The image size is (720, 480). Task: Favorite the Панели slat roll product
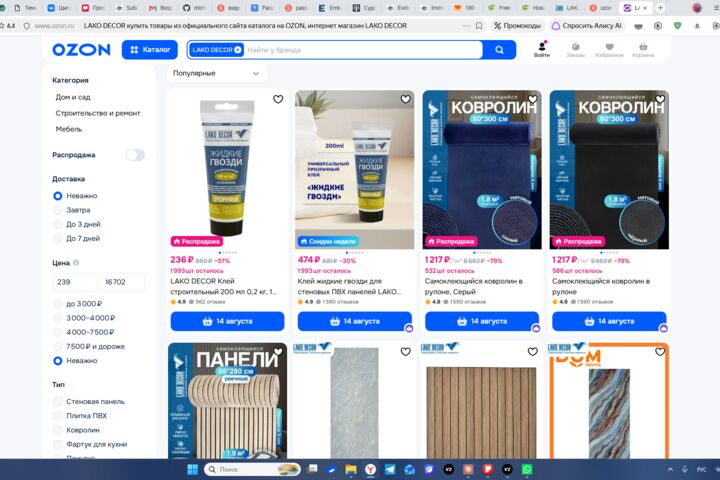278,352
